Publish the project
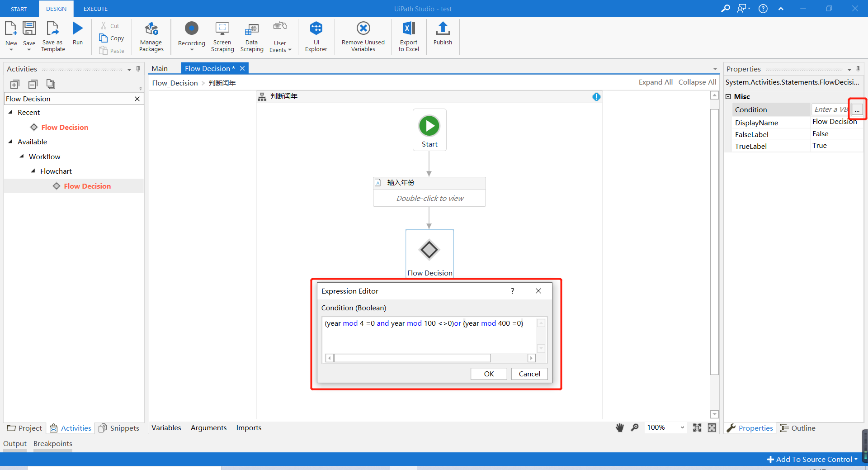This screenshot has width=868, height=470. 443,36
